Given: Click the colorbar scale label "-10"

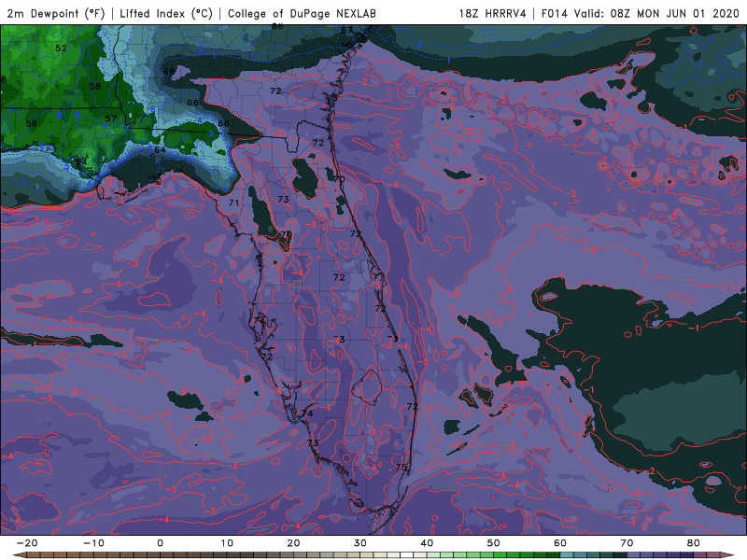Looking at the screenshot, I should coord(93,543).
